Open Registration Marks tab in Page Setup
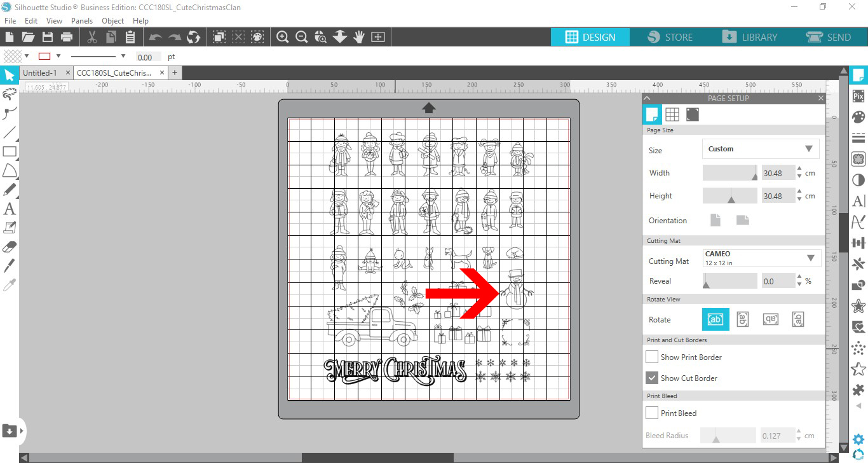This screenshot has height=463, width=868. [693, 114]
